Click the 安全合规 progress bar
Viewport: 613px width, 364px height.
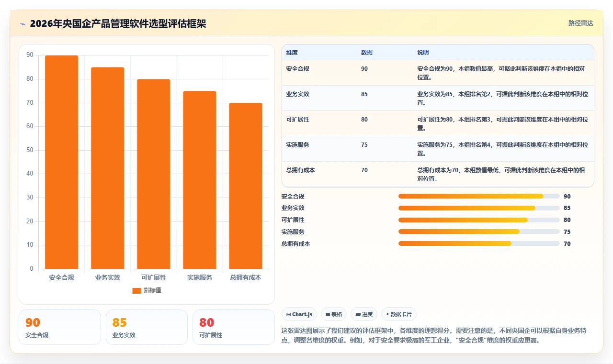click(x=479, y=196)
